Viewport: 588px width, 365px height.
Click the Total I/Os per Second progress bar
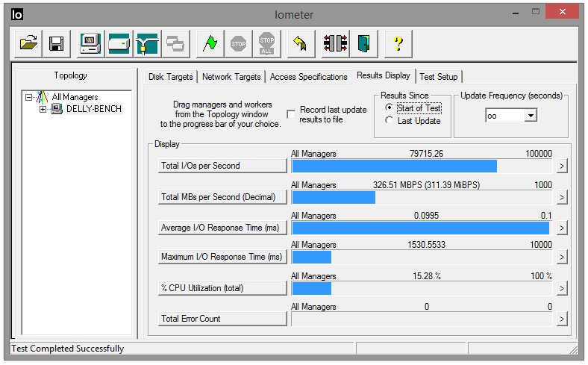[422, 166]
